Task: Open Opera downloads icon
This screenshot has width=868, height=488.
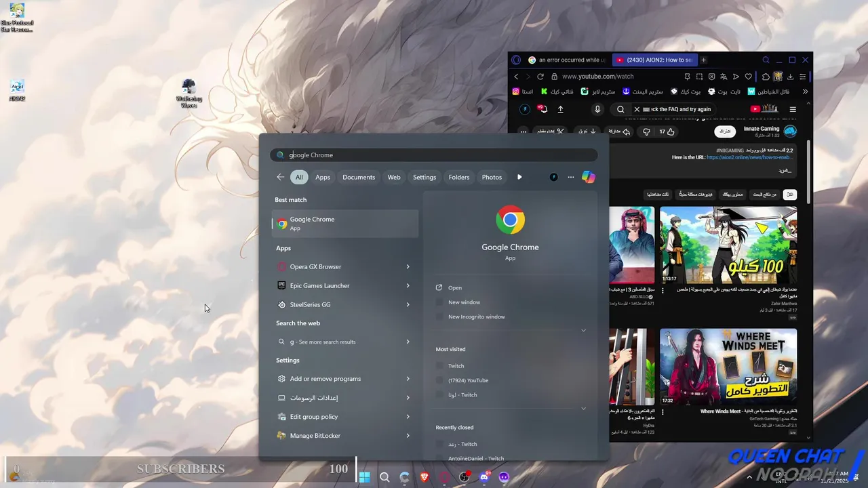Action: coord(790,77)
